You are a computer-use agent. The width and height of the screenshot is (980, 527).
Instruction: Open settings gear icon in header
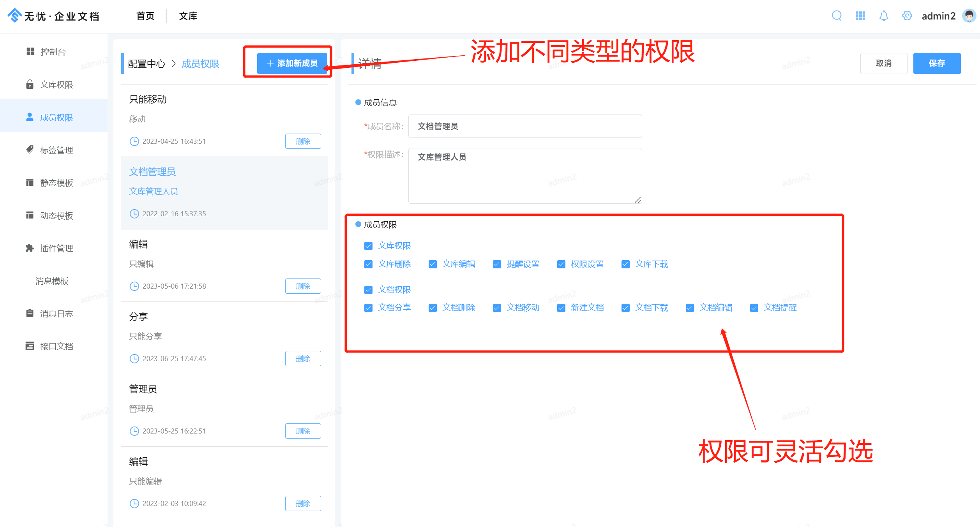[907, 16]
